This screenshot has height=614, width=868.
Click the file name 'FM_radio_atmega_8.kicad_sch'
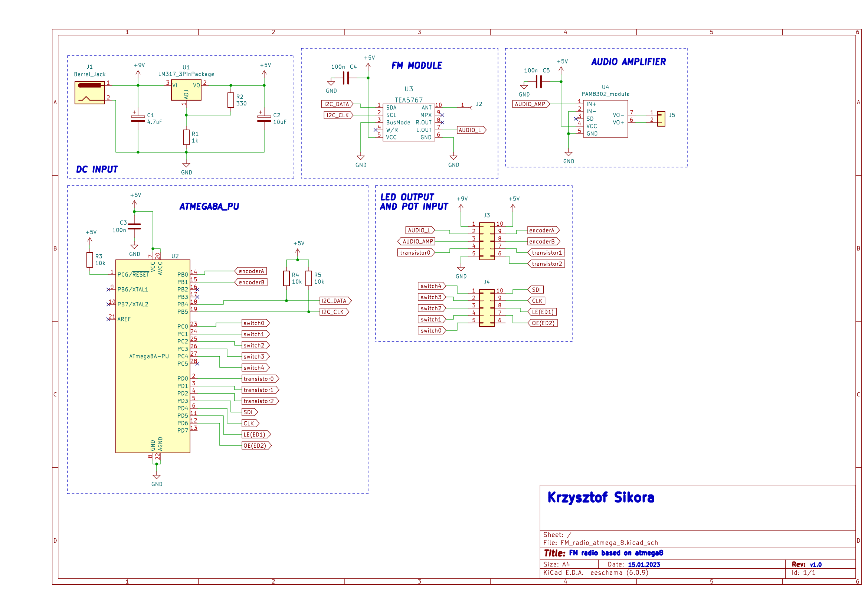click(x=609, y=543)
